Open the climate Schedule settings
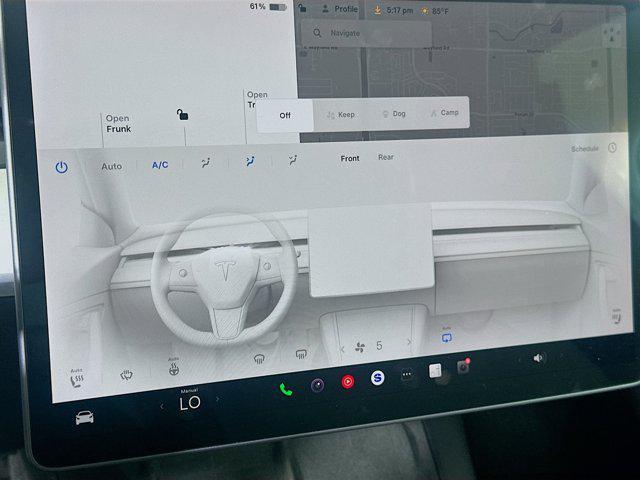Image resolution: width=640 pixels, height=480 pixels. 584,149
